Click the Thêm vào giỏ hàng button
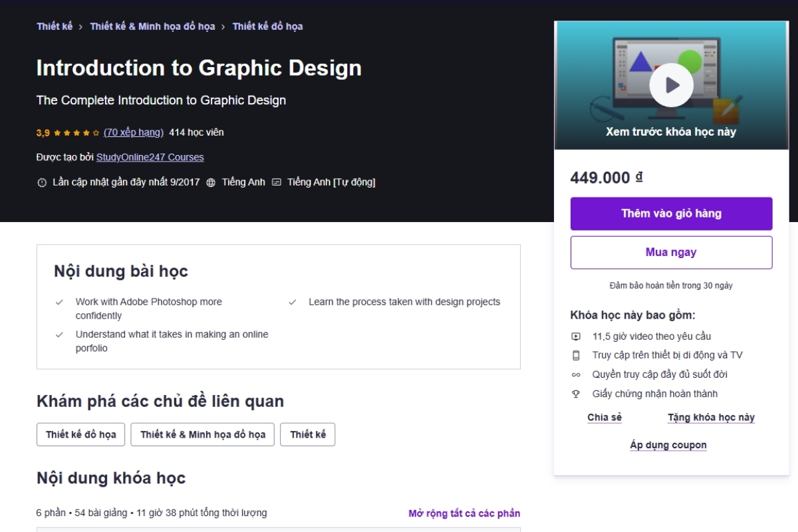Viewport: 798px width, 532px height. coord(671,213)
